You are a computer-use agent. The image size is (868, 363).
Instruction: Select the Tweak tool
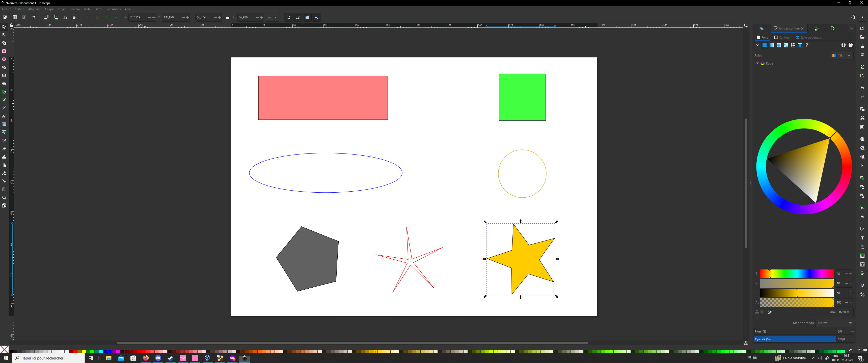[x=4, y=157]
